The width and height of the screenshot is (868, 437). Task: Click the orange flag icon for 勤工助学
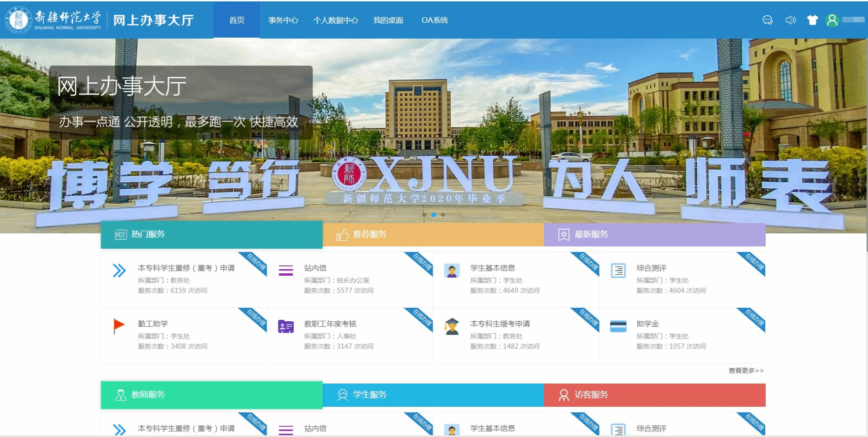[x=119, y=326]
